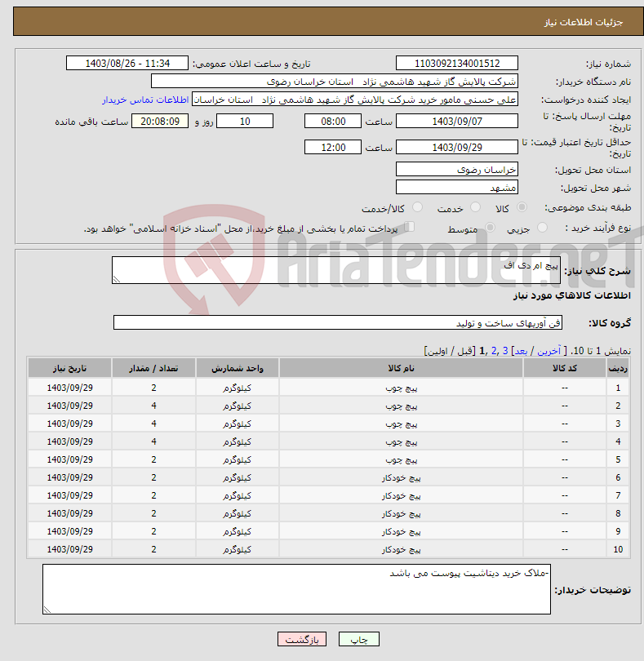The height and width of the screenshot is (661, 644).
Task: Click the پیچ ام دی اف description box
Action: pos(336,270)
